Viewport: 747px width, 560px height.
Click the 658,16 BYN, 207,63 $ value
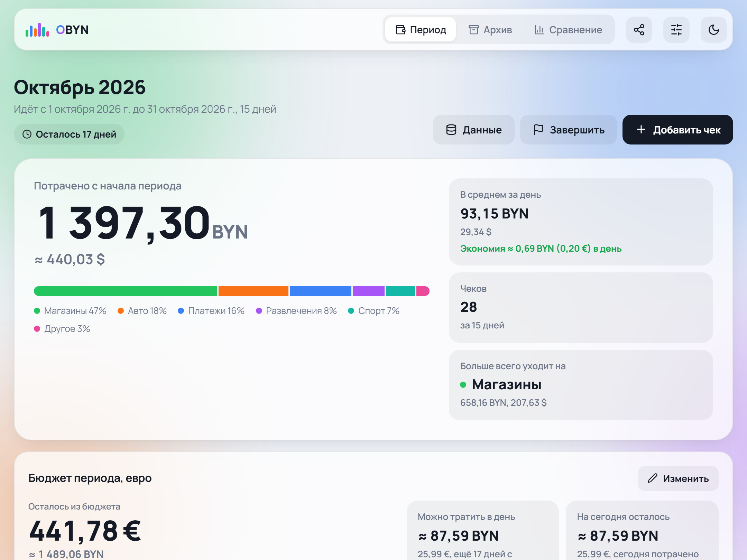(x=504, y=403)
